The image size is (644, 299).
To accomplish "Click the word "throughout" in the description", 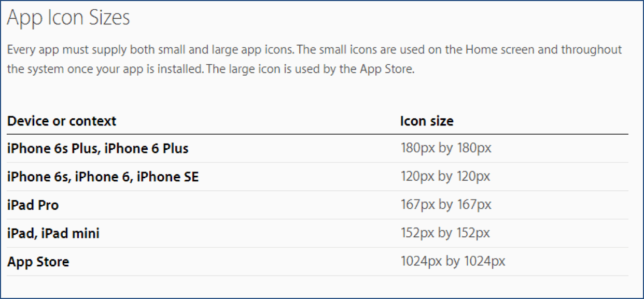I will tap(591, 50).
